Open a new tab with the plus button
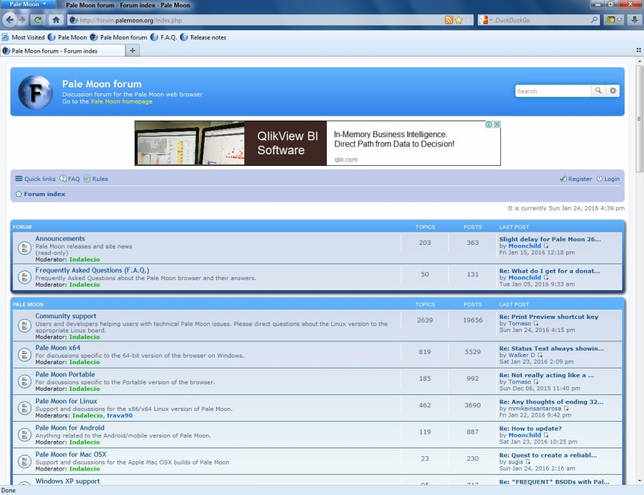The image size is (644, 495). point(133,51)
